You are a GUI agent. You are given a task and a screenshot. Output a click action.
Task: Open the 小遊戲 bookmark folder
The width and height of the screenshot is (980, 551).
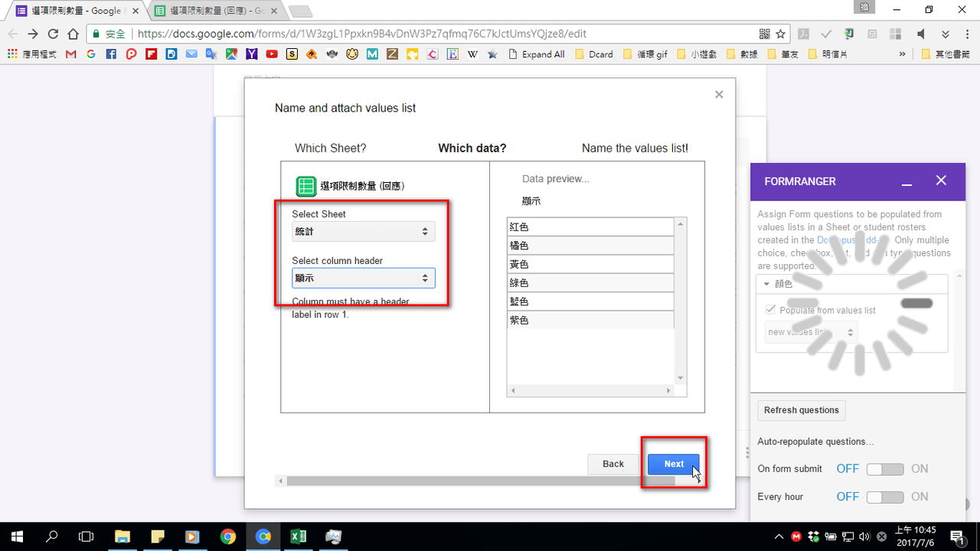(696, 54)
